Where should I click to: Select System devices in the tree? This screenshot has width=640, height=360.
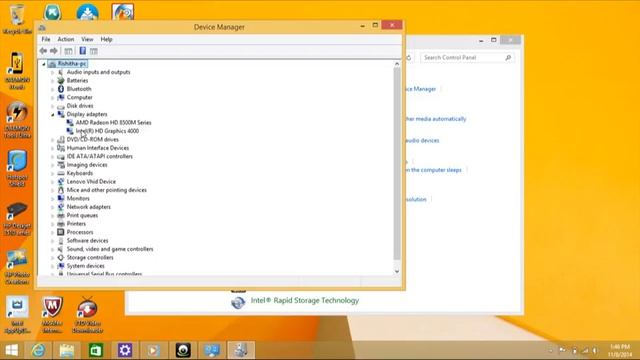85,266
